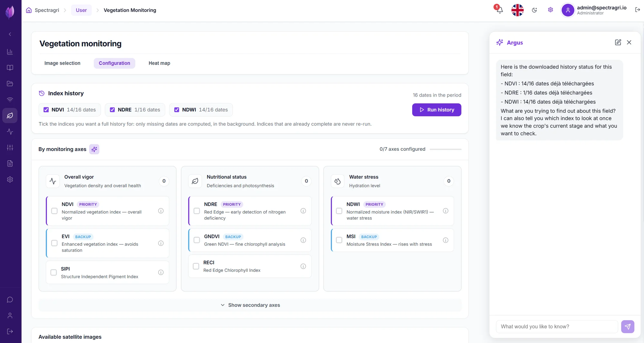Viewport: 644px width, 343px height.
Task: Change language via UK flag
Action: (517, 10)
